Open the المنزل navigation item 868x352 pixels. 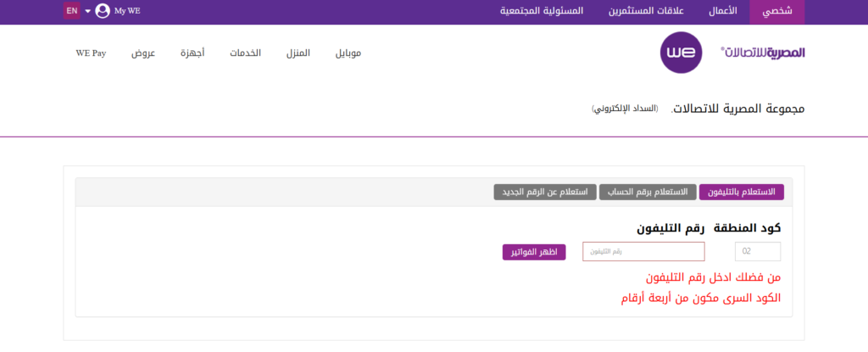298,53
